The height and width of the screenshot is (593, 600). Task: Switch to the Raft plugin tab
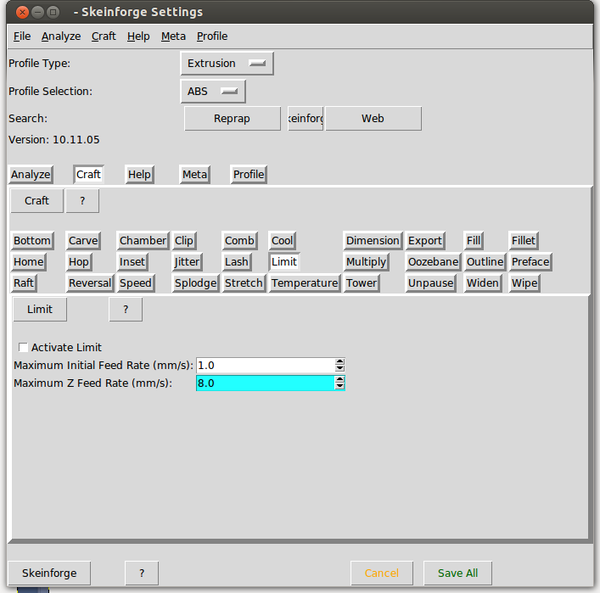24,283
